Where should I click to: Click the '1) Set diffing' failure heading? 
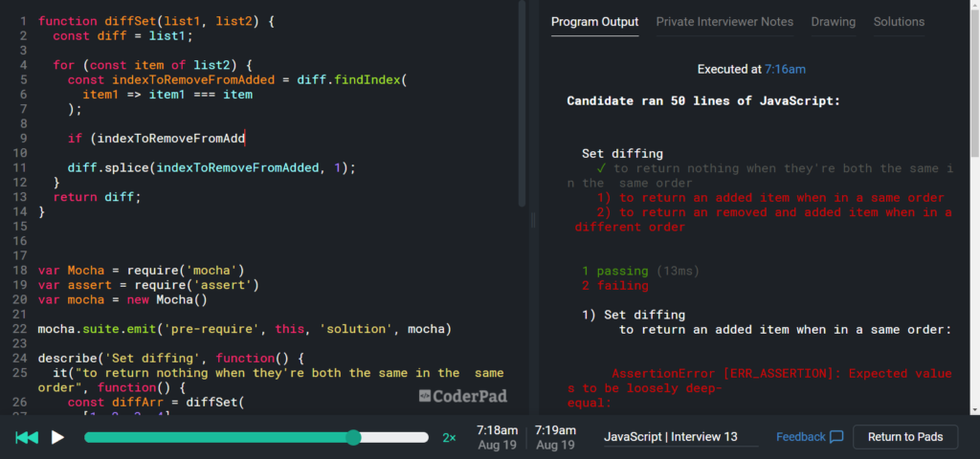pyautogui.click(x=634, y=315)
